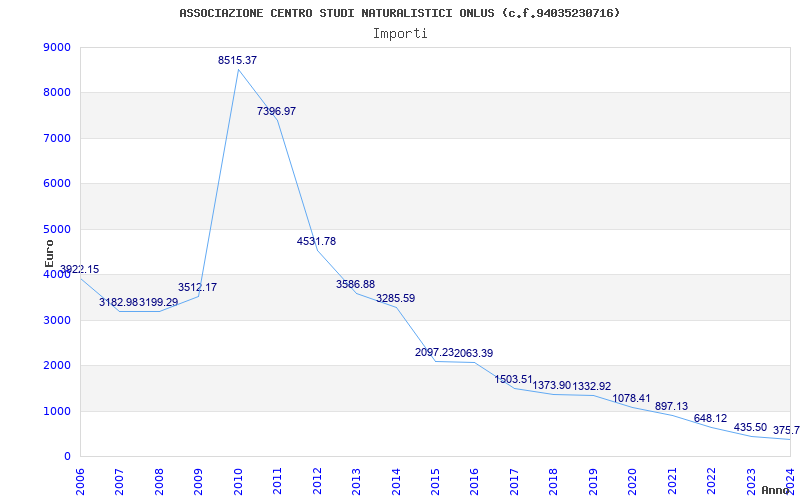This screenshot has width=800, height=500.
Task: Click the 2019 x-axis year label
Action: [x=593, y=480]
